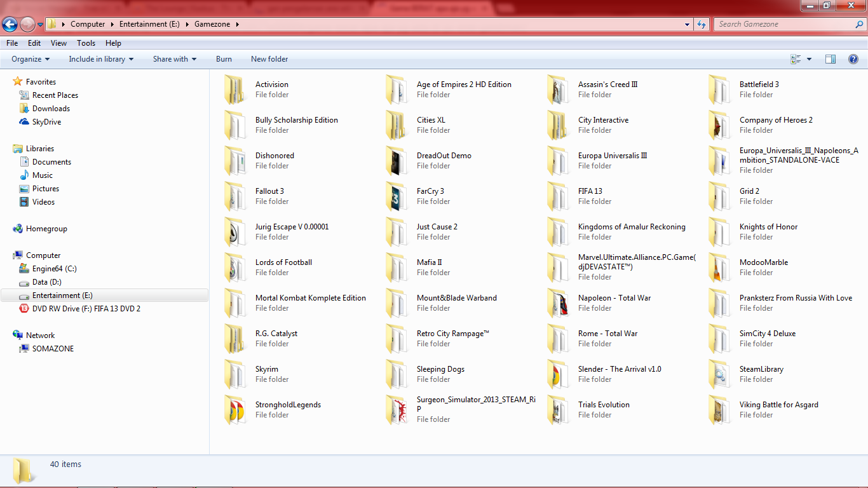Select the Homegroup sidebar item
Image resolution: width=868 pixels, height=488 pixels.
point(46,229)
